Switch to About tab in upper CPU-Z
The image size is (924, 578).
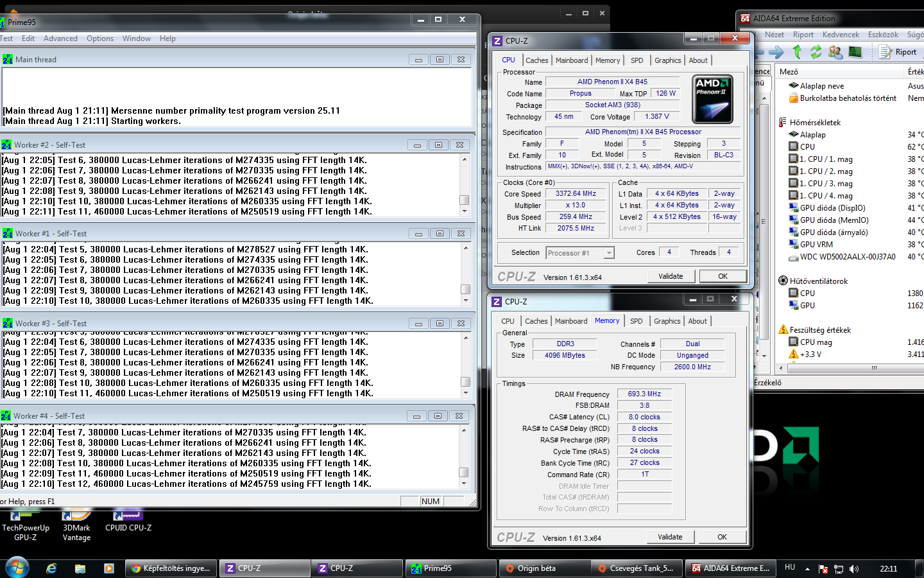698,60
